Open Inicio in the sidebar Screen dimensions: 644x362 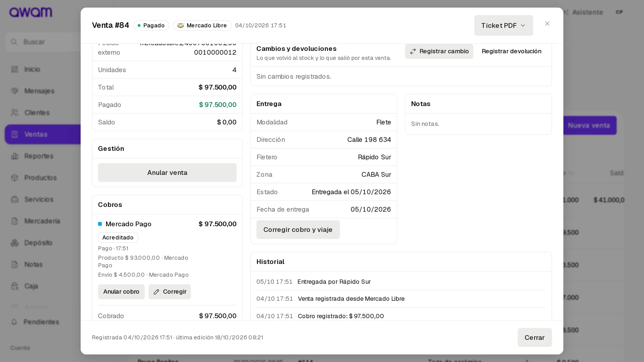(x=32, y=69)
